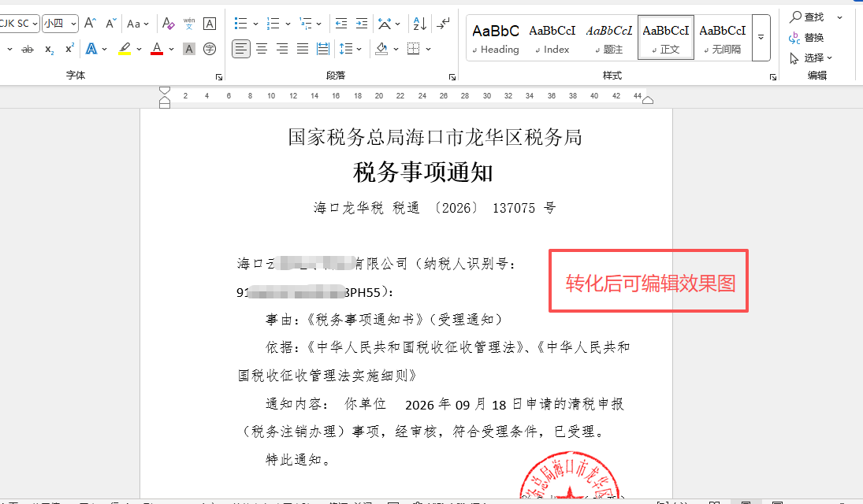The image size is (863, 504).
Task: Click the 查找 button
Action: [x=807, y=17]
